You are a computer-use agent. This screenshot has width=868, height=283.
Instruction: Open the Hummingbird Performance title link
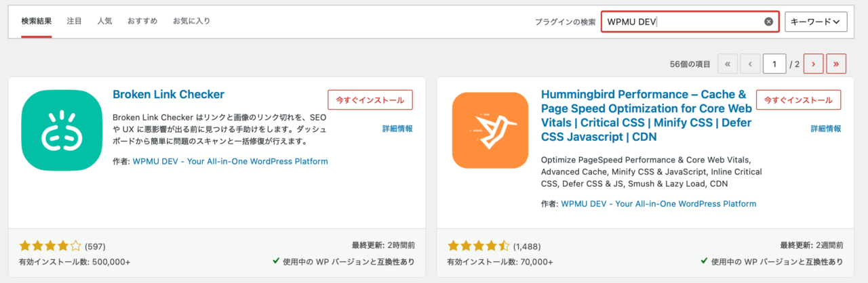point(644,116)
